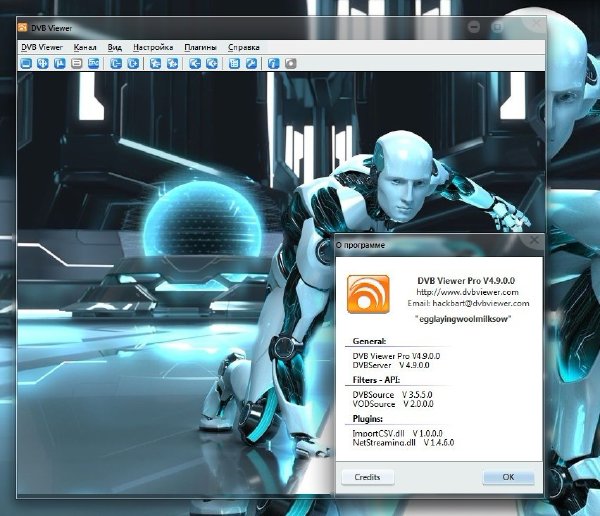Click the favorites star minus icon
The image size is (600, 516).
coord(155,63)
